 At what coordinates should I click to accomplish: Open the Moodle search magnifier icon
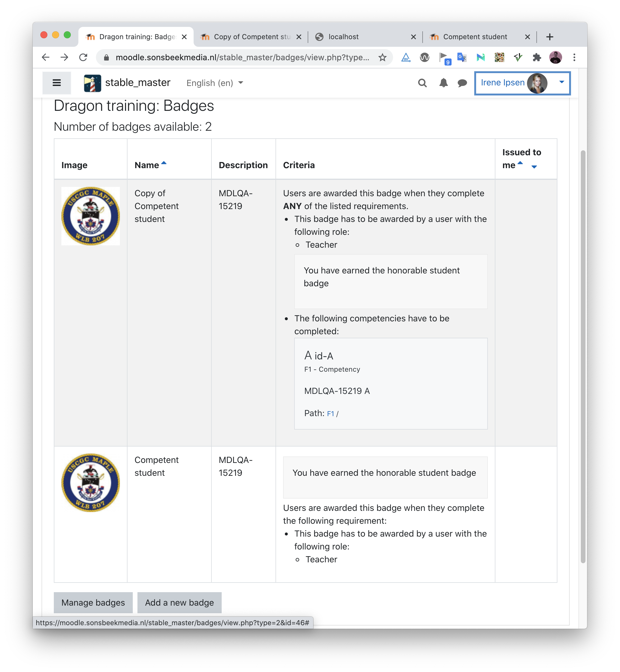click(422, 83)
